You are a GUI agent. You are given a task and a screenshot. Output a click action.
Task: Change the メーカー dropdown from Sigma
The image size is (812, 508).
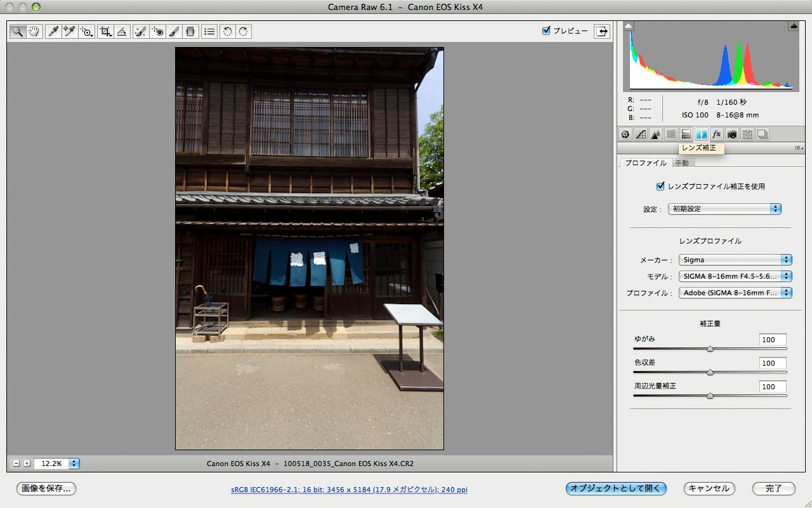735,260
